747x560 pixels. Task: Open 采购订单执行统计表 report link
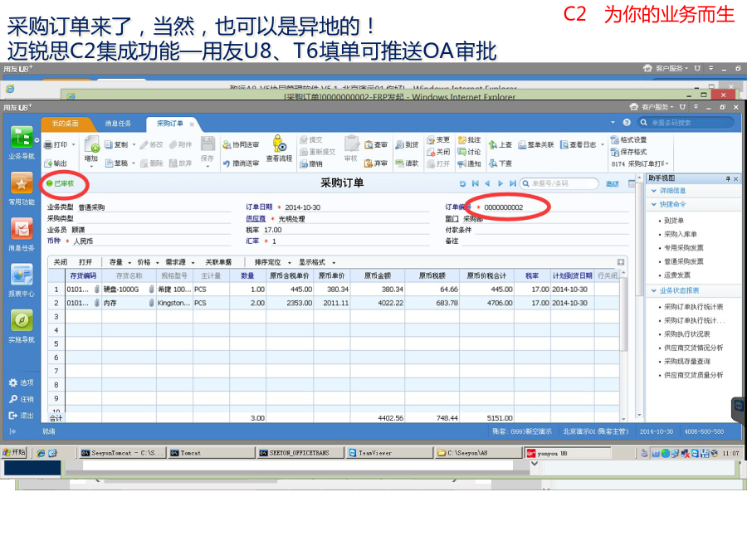(x=694, y=307)
